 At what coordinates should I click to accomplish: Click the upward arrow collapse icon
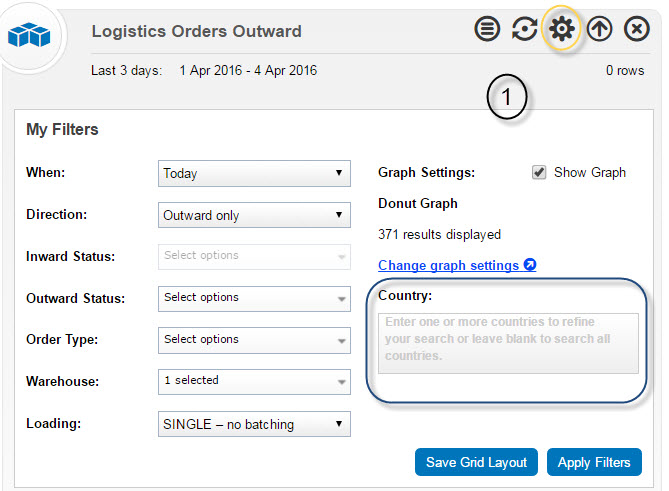click(x=599, y=29)
